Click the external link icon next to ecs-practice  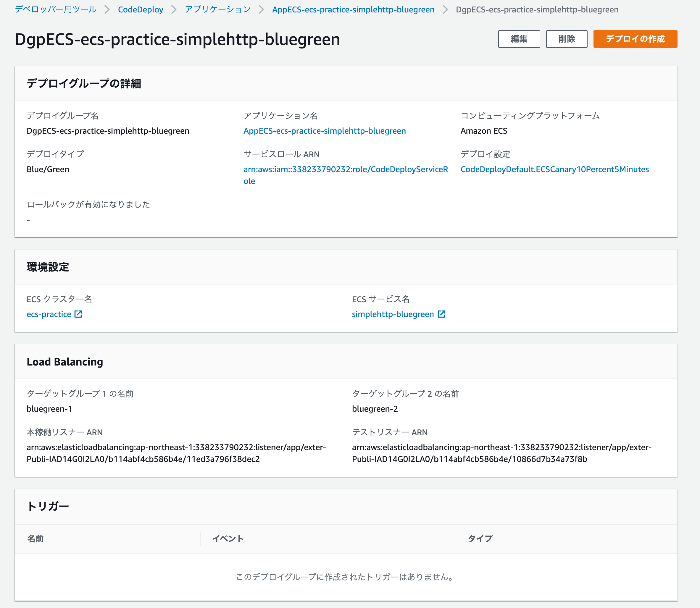pyautogui.click(x=78, y=314)
